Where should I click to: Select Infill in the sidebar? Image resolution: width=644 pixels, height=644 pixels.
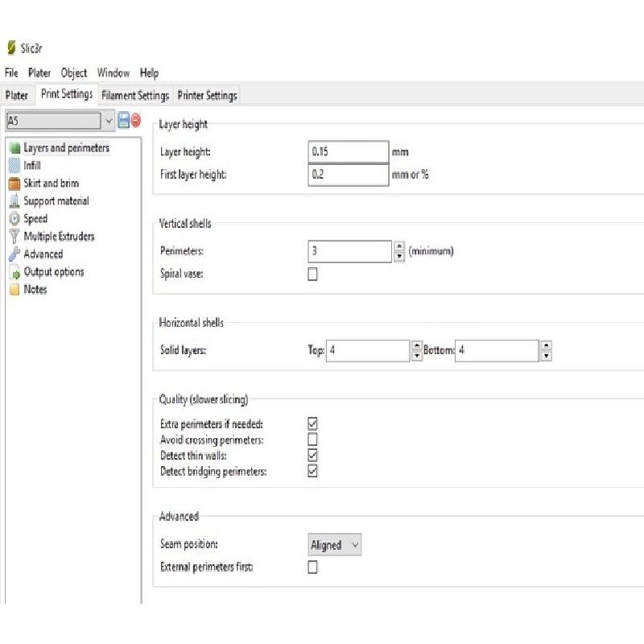click(32, 166)
